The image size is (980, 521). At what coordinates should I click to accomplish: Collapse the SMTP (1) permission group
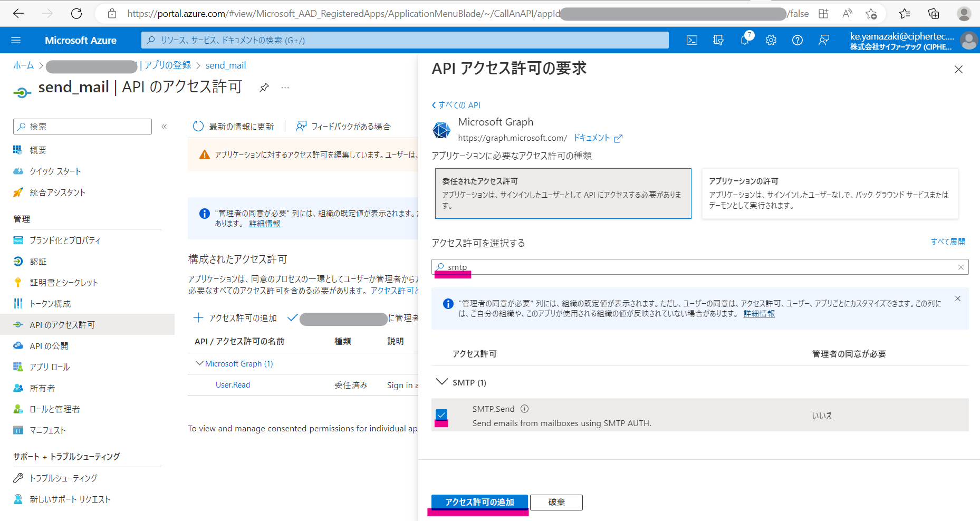coord(442,382)
